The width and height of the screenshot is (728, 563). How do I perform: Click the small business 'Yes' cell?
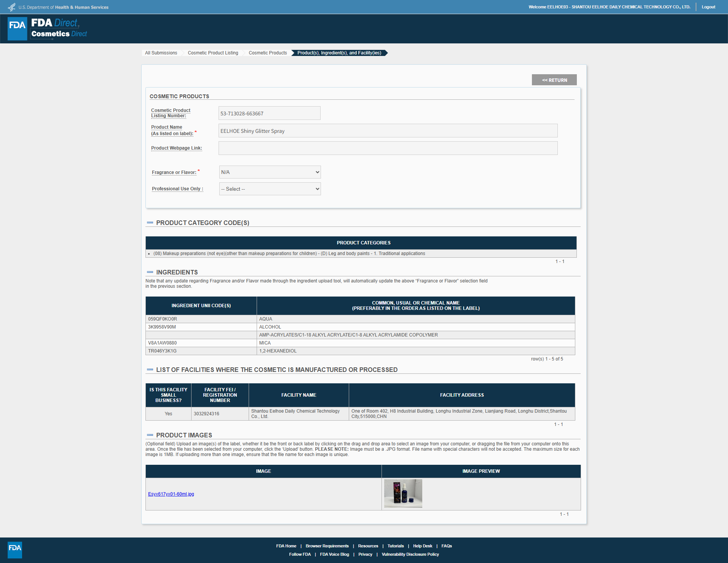168,414
